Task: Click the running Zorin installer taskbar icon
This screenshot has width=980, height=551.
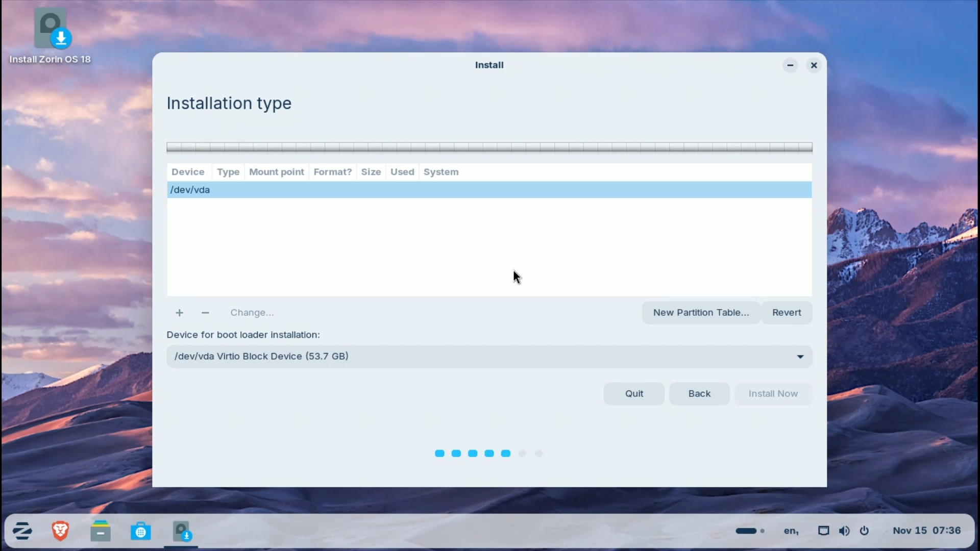Action: [182, 531]
